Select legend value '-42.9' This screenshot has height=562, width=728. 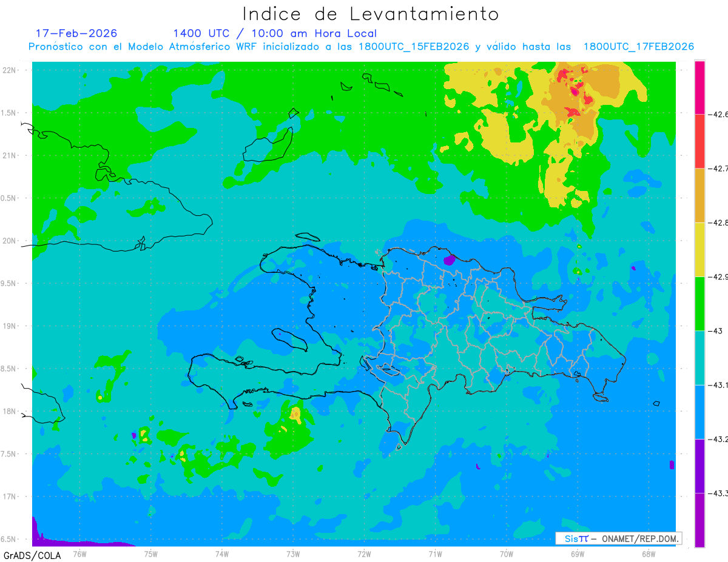click(x=718, y=276)
